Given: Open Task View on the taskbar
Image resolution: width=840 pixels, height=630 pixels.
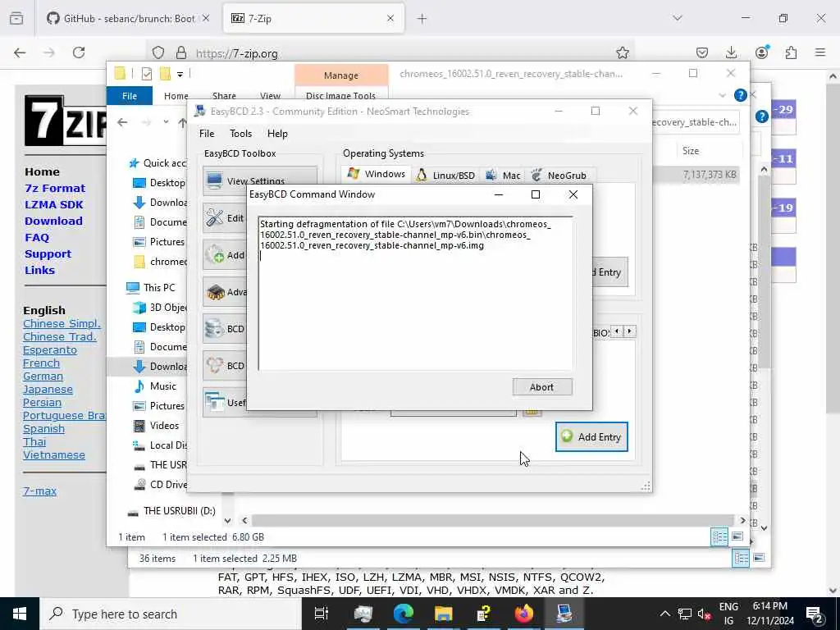Looking at the screenshot, I should pyautogui.click(x=322, y=614).
